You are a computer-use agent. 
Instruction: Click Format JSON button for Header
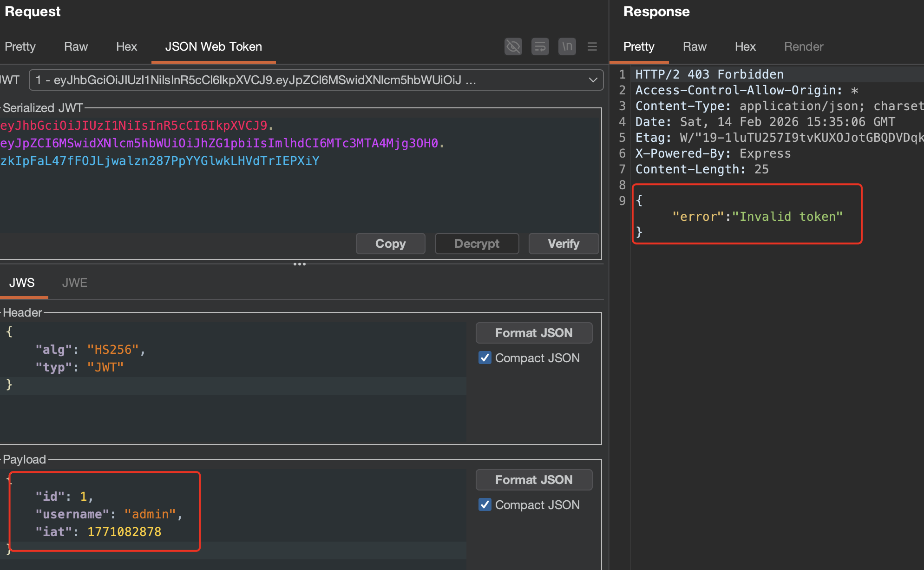534,333
